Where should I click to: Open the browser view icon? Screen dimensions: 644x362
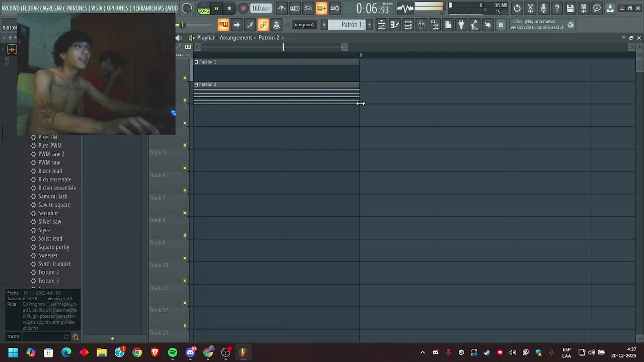point(435,25)
